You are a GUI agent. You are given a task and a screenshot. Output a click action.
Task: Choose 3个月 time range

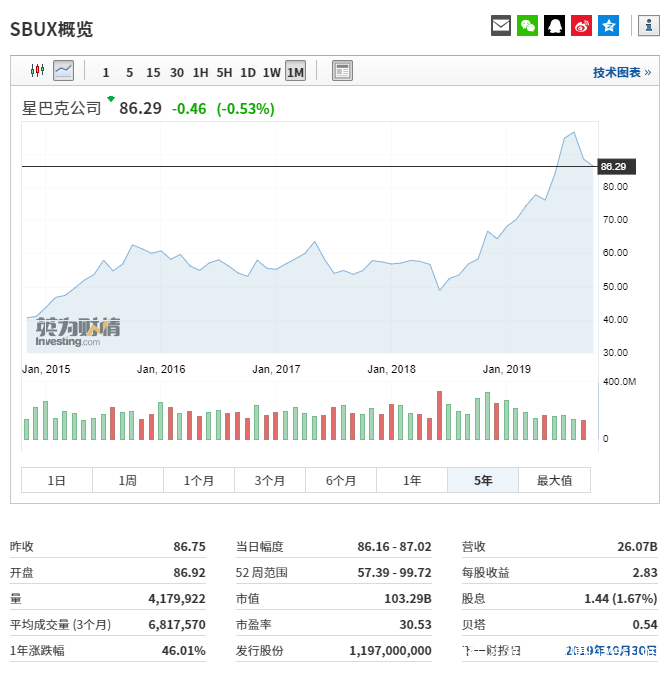pyautogui.click(x=270, y=480)
